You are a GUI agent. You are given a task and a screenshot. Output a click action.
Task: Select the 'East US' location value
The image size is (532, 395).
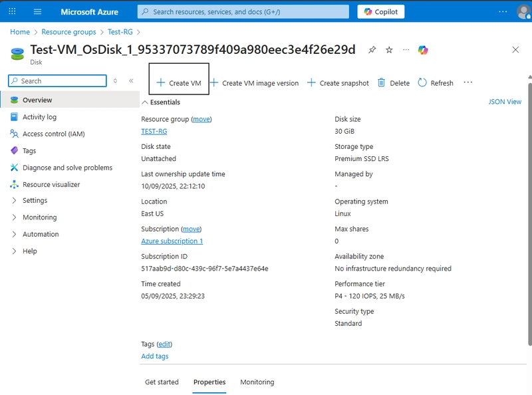tap(152, 213)
